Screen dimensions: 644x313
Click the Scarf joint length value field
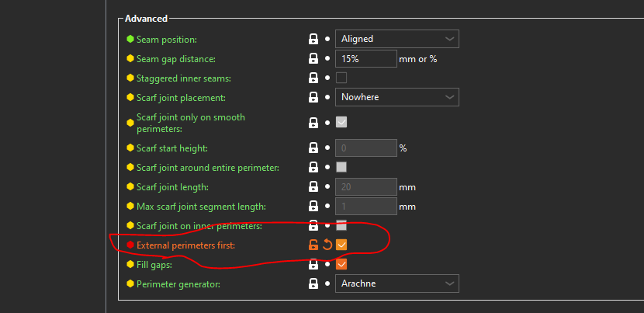tap(365, 186)
